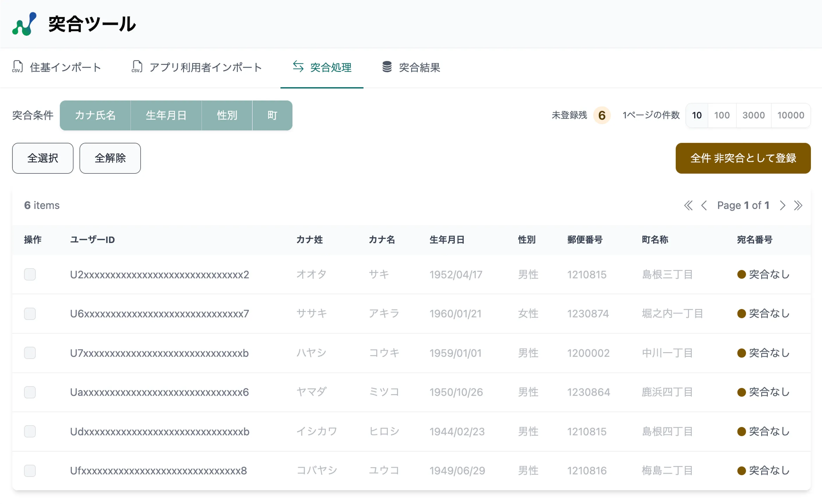Image resolution: width=822 pixels, height=504 pixels.
Task: Click the 突合ツール app logo
Action: coord(24,24)
